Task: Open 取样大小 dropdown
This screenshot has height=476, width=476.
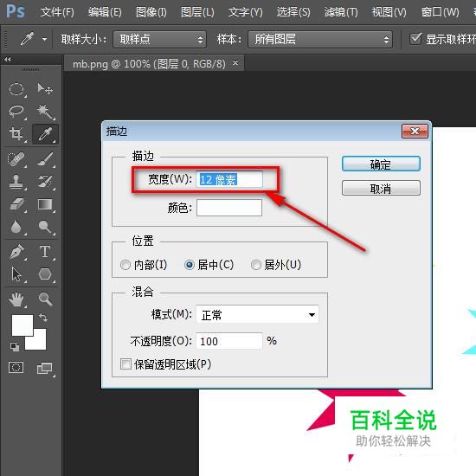Action: [x=160, y=39]
